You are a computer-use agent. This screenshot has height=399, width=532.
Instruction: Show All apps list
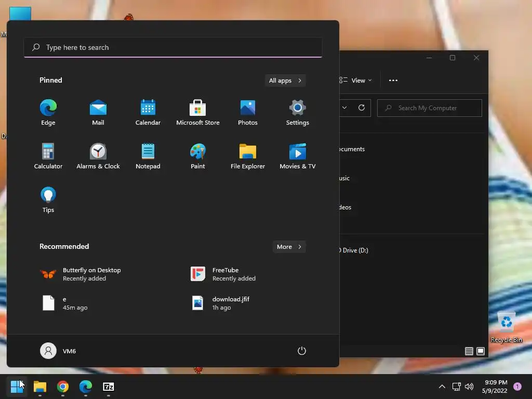coord(285,81)
